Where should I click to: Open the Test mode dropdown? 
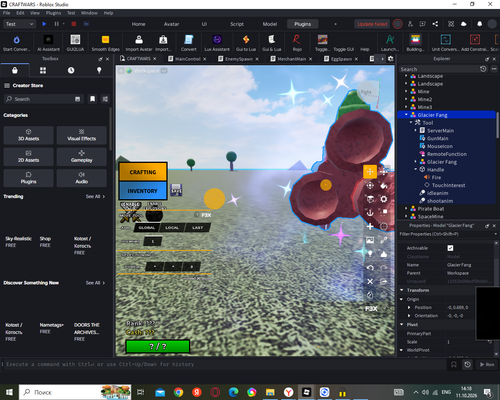coord(19,24)
